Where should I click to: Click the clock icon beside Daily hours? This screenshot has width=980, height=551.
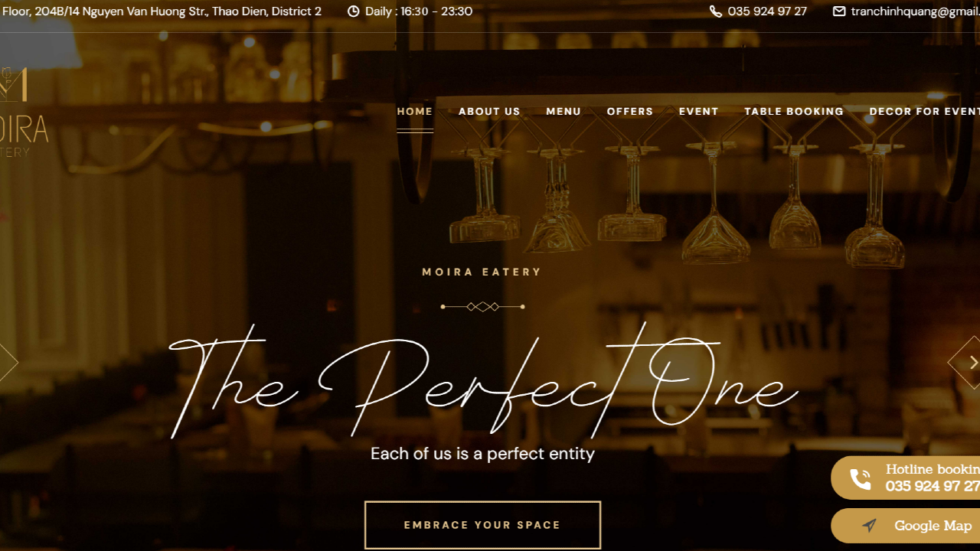(353, 11)
